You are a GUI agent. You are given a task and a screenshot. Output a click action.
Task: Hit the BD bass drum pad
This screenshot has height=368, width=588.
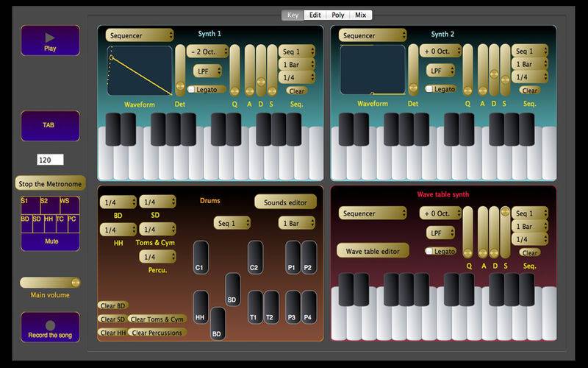click(218, 325)
